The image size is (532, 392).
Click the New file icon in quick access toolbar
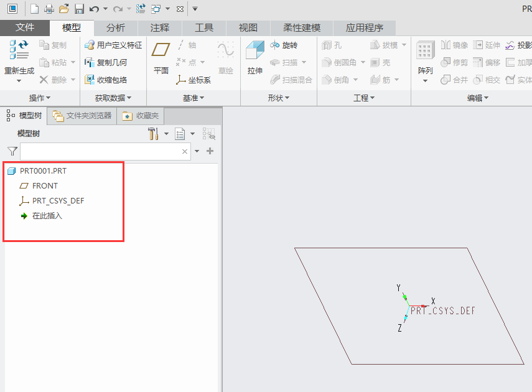[x=35, y=9]
